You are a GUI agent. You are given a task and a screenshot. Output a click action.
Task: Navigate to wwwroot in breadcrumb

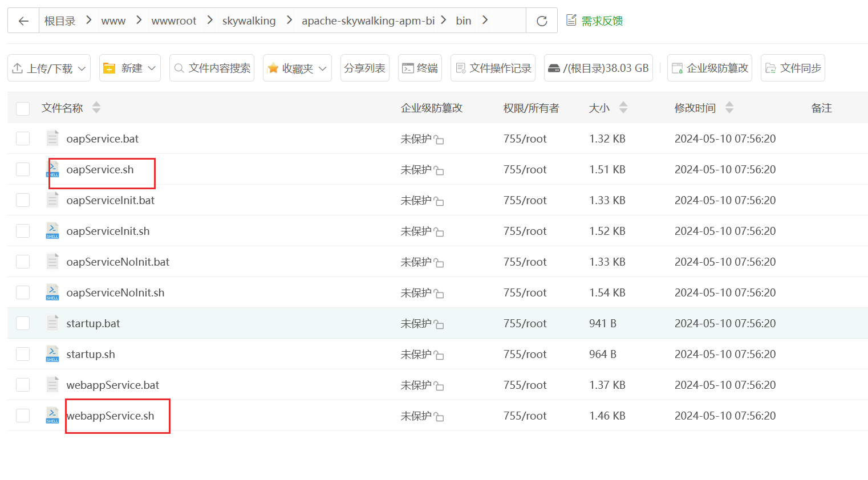tap(174, 21)
